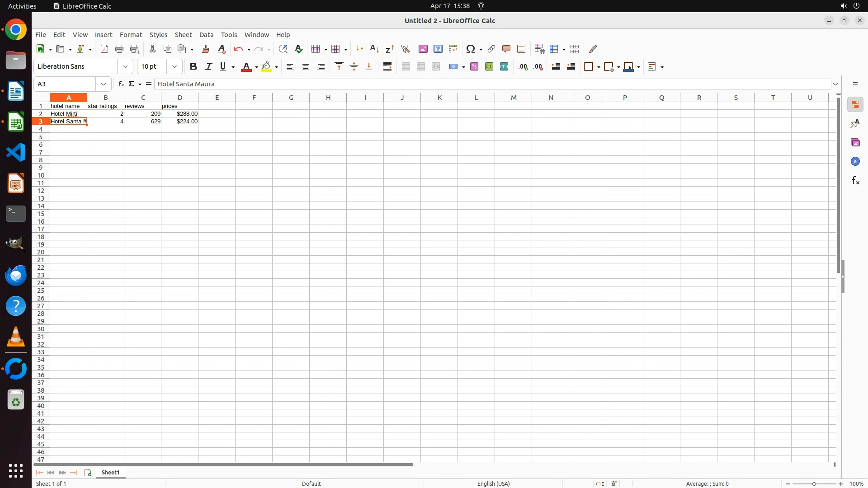Screen dimensions: 868x488
Task: Click the AutoFilter icon
Action: (x=405, y=49)
